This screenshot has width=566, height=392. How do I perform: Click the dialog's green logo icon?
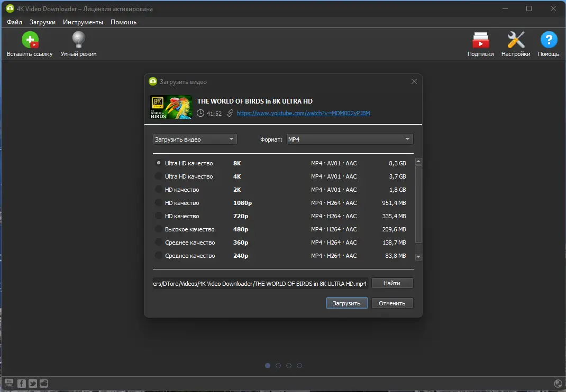point(153,81)
